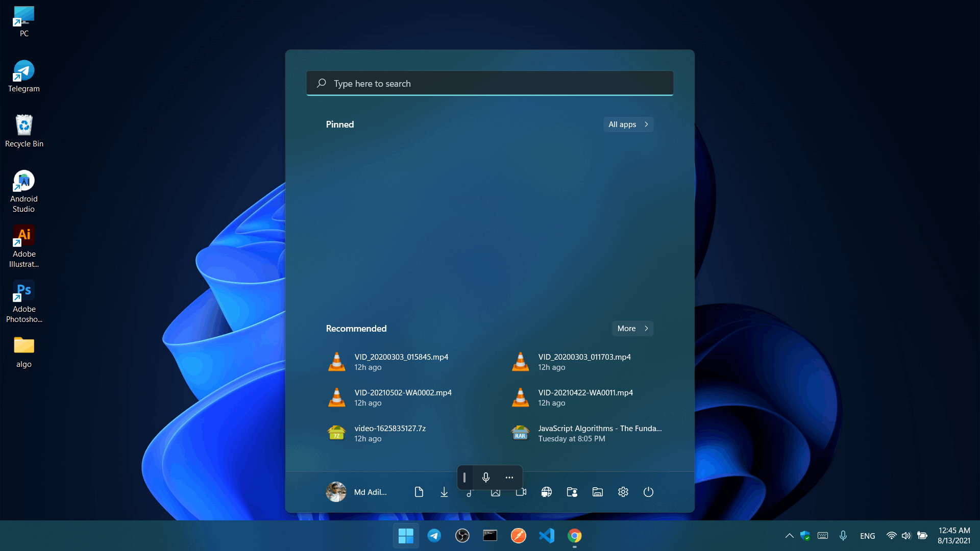Open the volume tray icon

pos(906,536)
